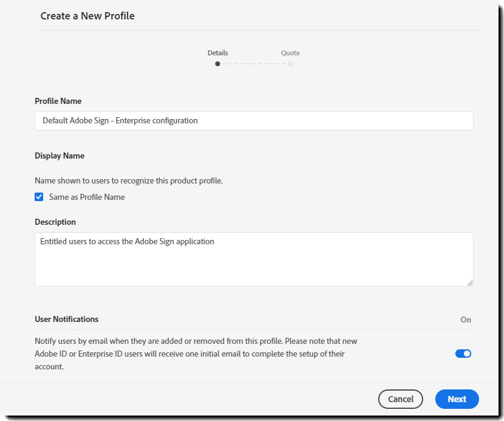Click the "Display Name" label
This screenshot has height=421, width=504.
tap(60, 156)
